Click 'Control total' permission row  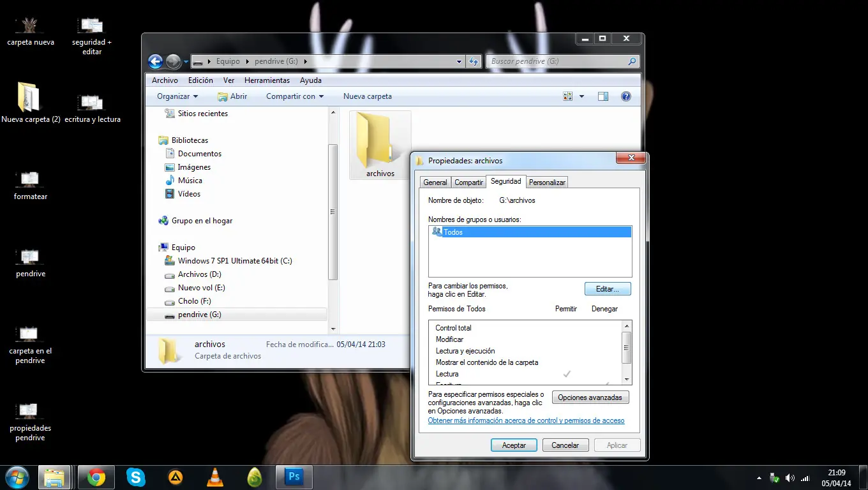pos(525,328)
